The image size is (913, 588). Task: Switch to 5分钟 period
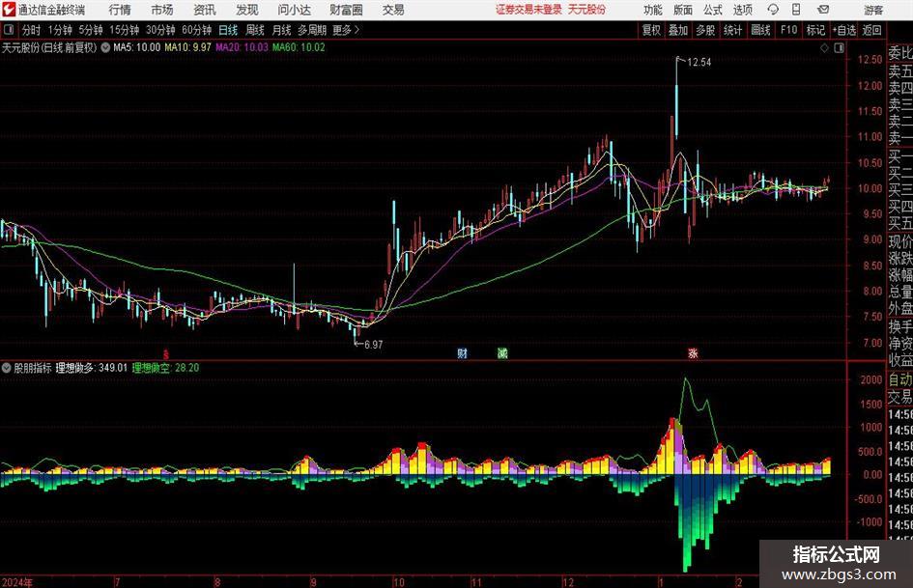click(x=91, y=30)
